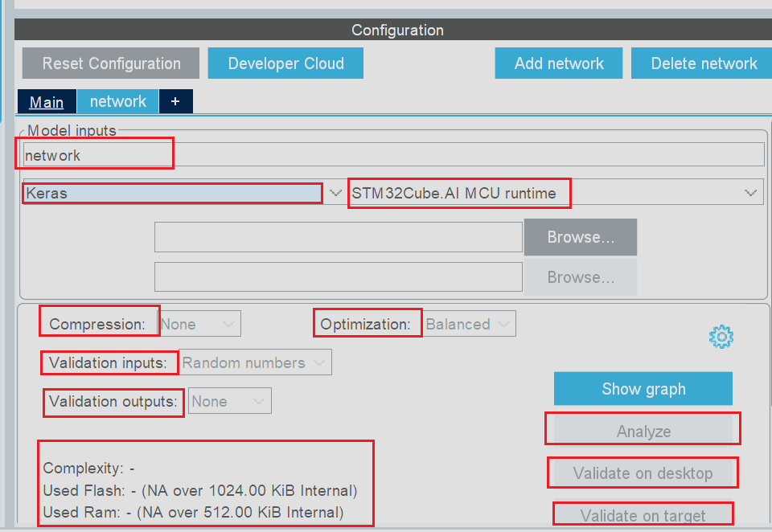The image size is (772, 532).
Task: Open Compression None dropdown
Action: (199, 324)
